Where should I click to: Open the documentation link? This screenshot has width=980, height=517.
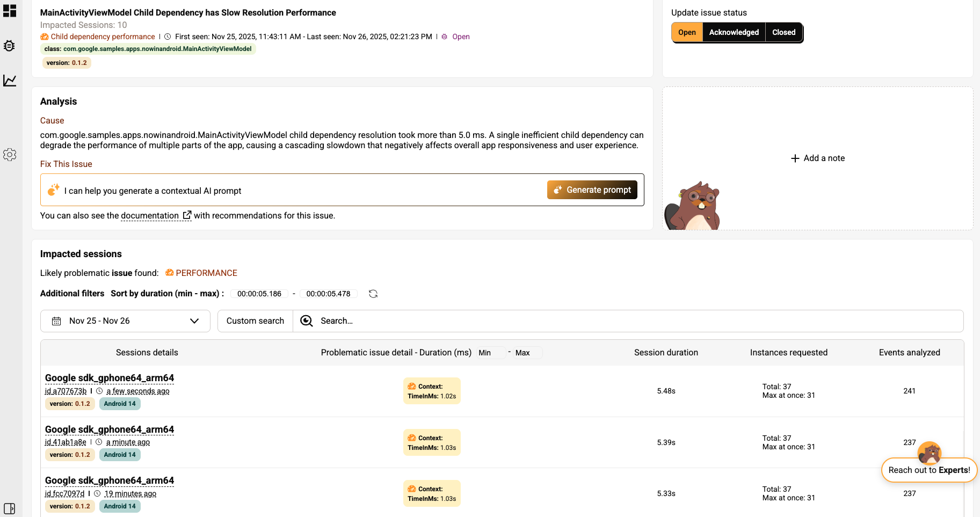click(x=150, y=216)
